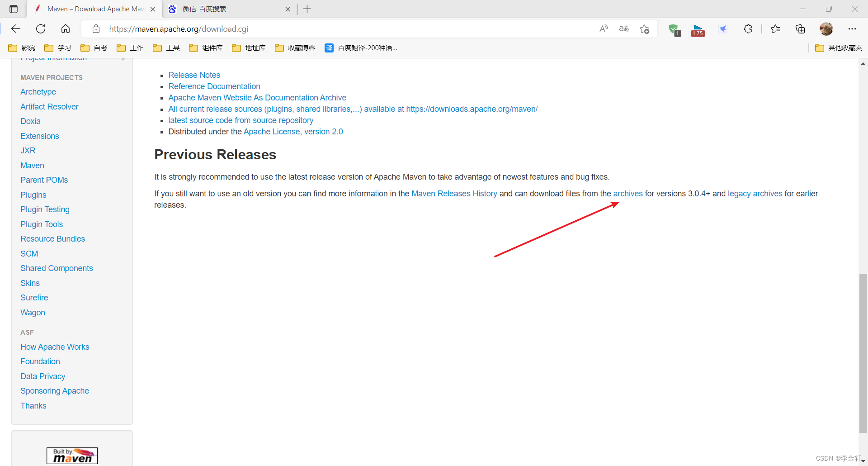Viewport: 868px width, 466px height.
Task: Open the 自考 bookmarks folder
Action: click(94, 48)
